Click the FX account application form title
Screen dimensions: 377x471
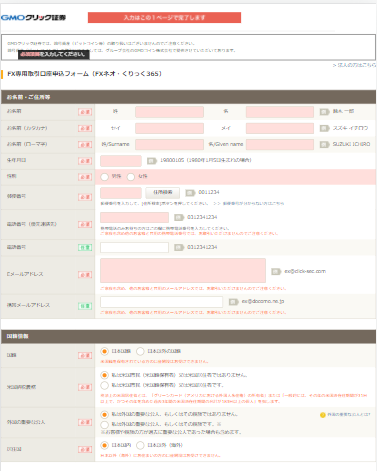(84, 74)
